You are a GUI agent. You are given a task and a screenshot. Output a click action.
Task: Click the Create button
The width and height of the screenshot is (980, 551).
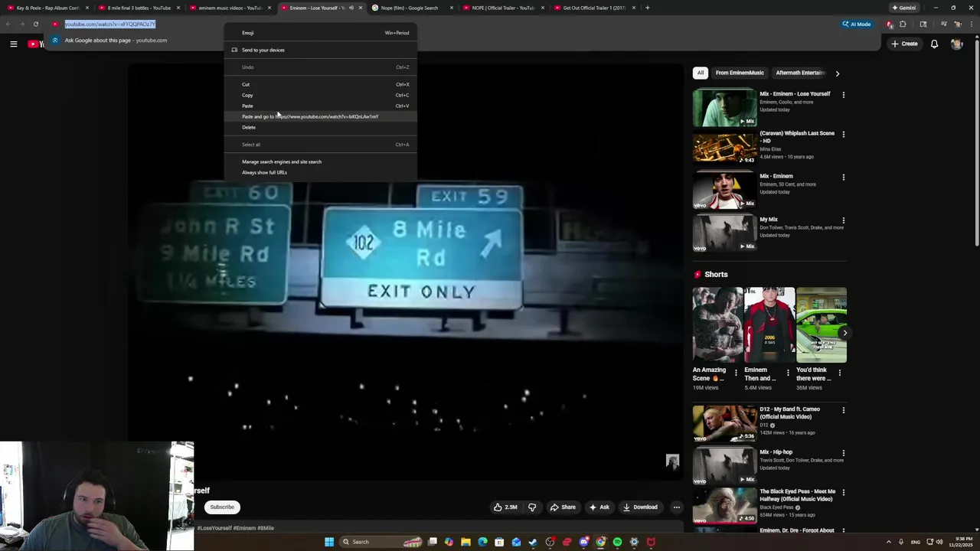pyautogui.click(x=904, y=44)
